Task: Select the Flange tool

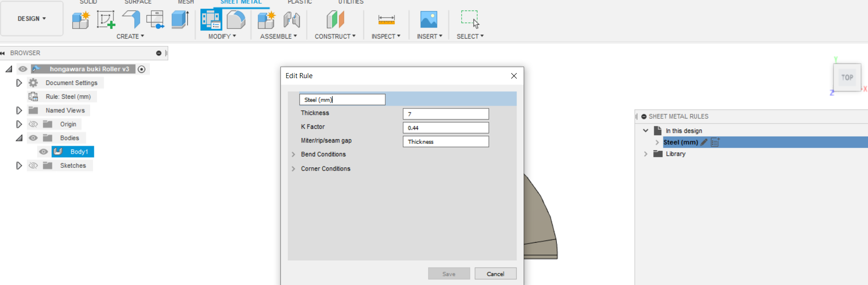Action: (131, 20)
